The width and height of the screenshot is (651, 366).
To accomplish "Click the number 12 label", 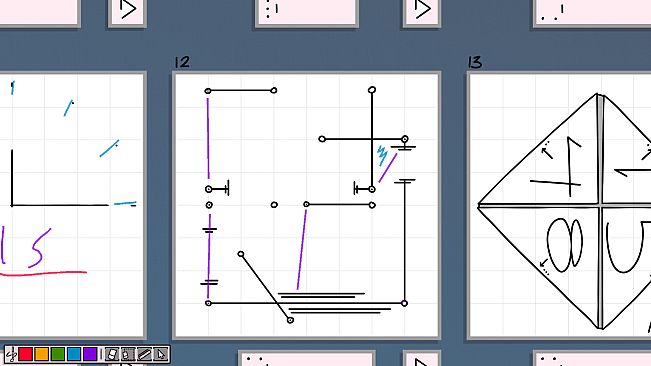I will click(x=182, y=62).
